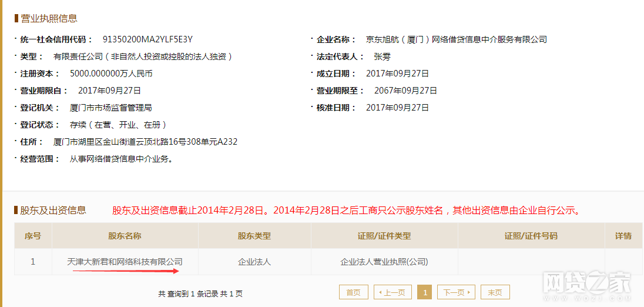Image resolution: width=644 pixels, height=307 pixels.
Task: Click the company name 京东旭航（厦门）网络借贷信息中介服务有限公司
Action: (457, 39)
